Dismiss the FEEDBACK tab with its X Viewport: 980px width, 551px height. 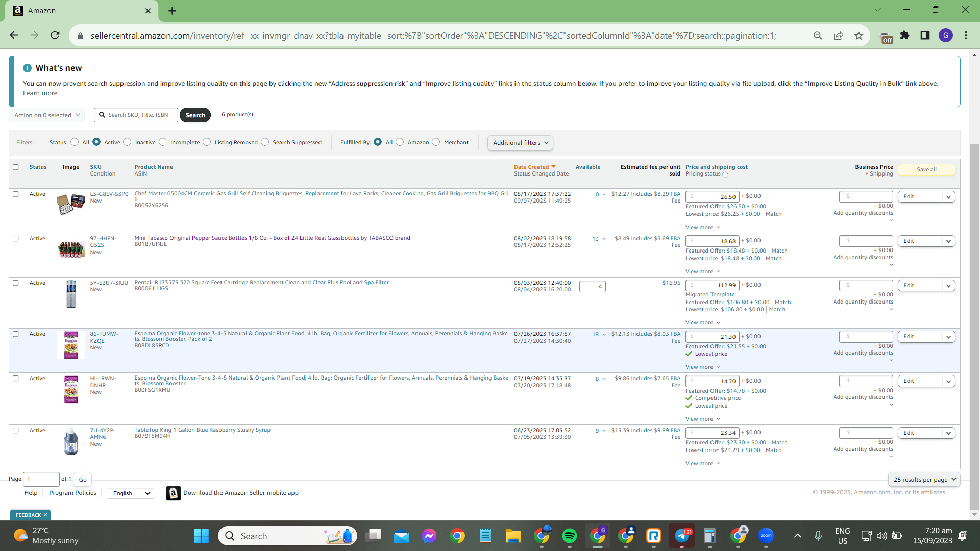(x=45, y=515)
